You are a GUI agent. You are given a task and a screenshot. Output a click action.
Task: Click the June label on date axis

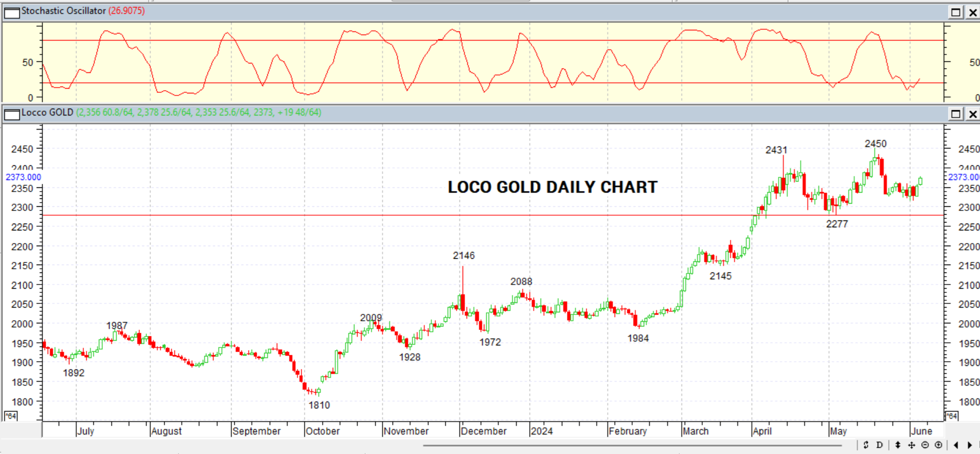coord(922,431)
